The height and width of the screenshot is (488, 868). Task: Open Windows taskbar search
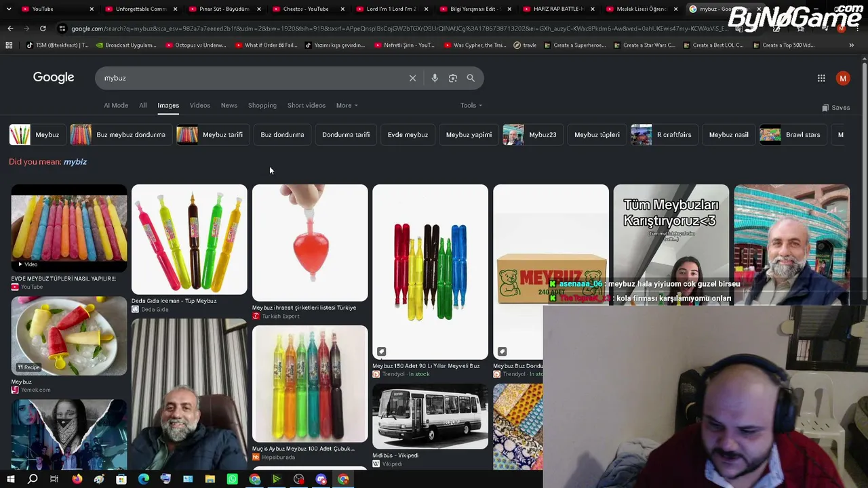tap(33, 479)
